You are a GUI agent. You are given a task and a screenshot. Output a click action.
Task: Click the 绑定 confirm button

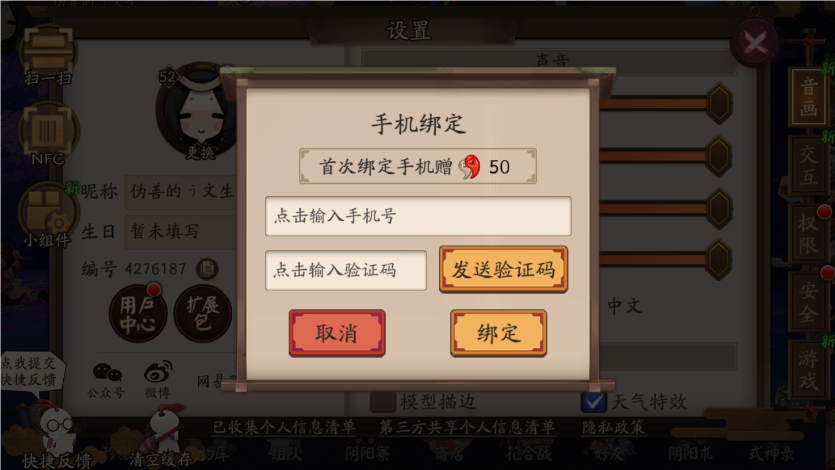[498, 333]
